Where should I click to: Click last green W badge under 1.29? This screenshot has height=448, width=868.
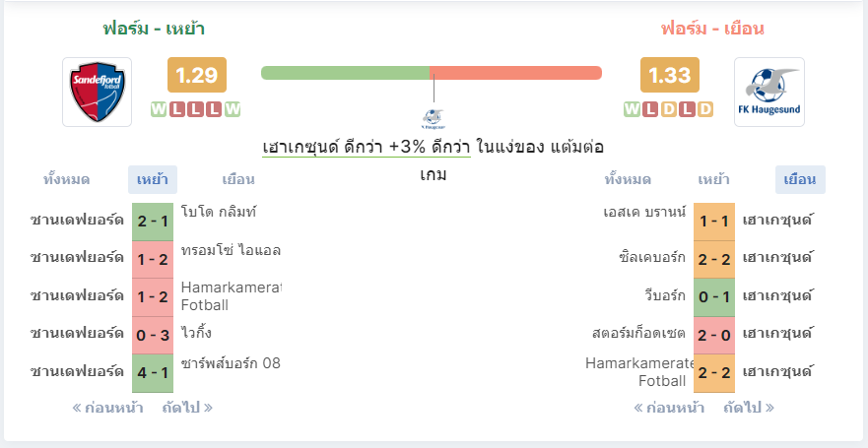tap(233, 109)
